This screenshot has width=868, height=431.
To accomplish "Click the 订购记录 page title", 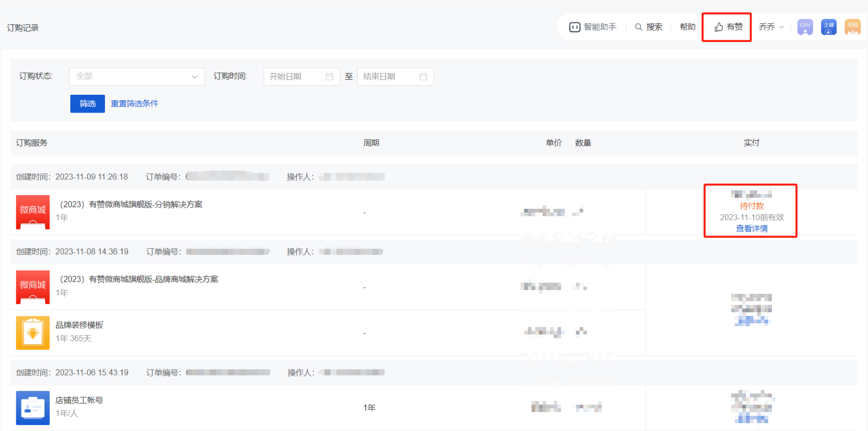I will point(23,28).
